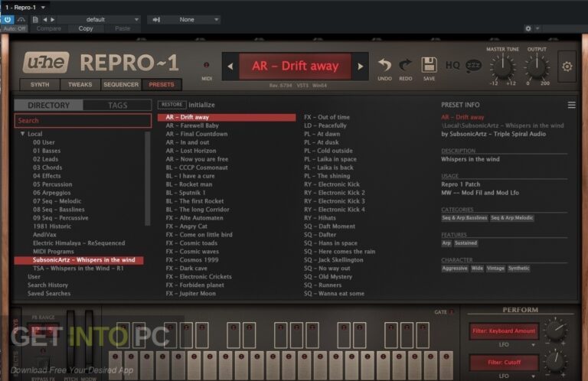588x381 pixels.
Task: Select preset PL – Laika in space
Action: pyautogui.click(x=330, y=159)
